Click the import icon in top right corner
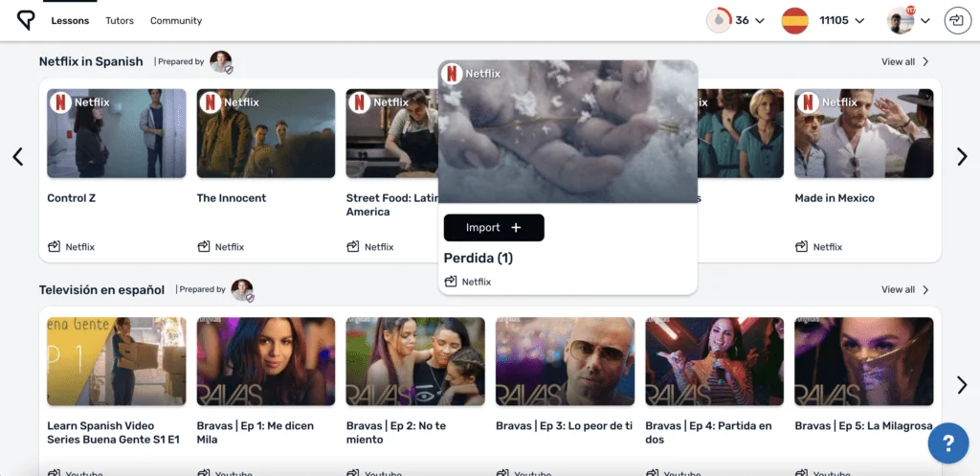This screenshot has width=980, height=476. pos(957,20)
